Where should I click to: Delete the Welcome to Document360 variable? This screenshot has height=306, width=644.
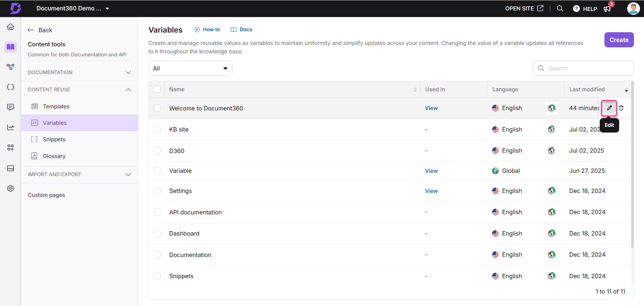(621, 108)
